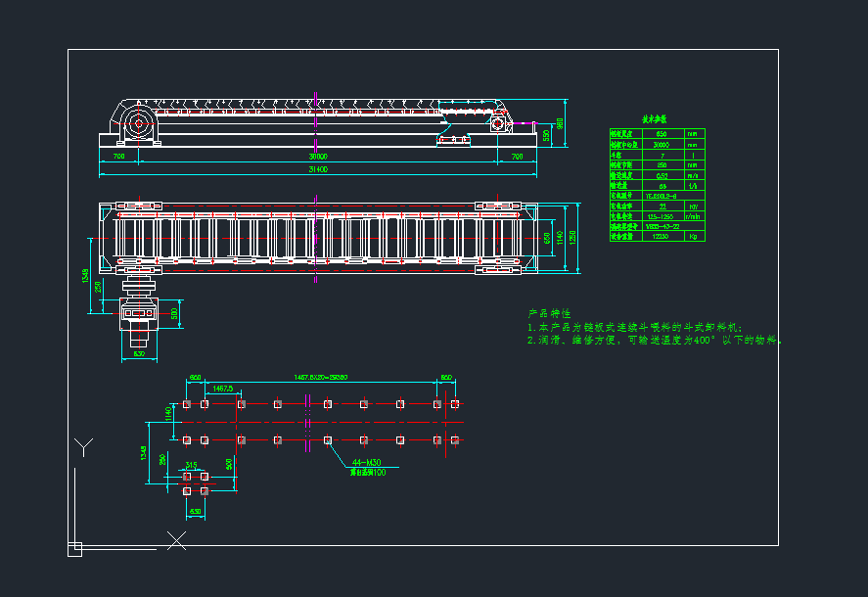The height and width of the screenshot is (597, 868).
Task: Click the 产品特性 notes heading
Action: coord(549,313)
